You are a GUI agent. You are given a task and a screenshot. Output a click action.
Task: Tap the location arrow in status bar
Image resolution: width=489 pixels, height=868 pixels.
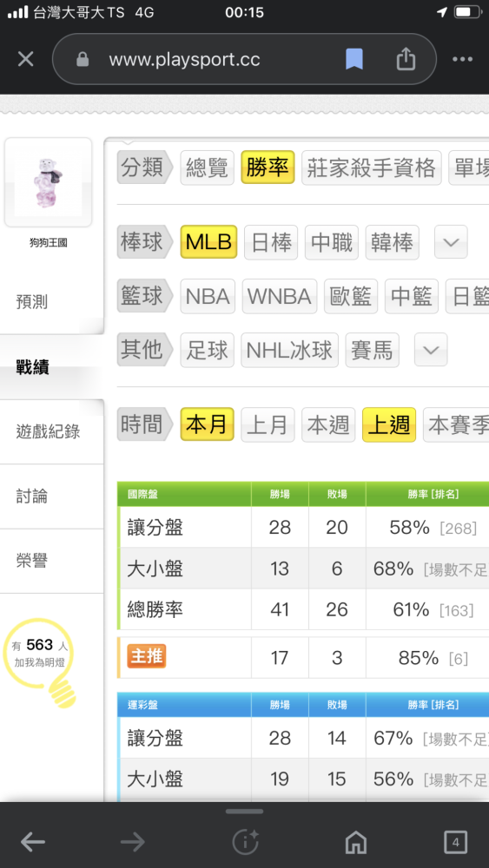coord(441,12)
